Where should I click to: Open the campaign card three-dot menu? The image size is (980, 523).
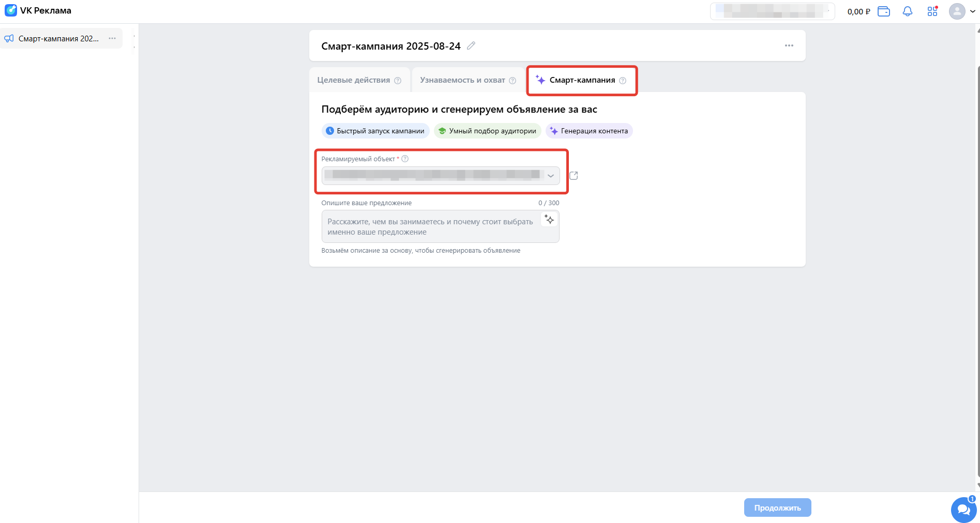coord(789,45)
